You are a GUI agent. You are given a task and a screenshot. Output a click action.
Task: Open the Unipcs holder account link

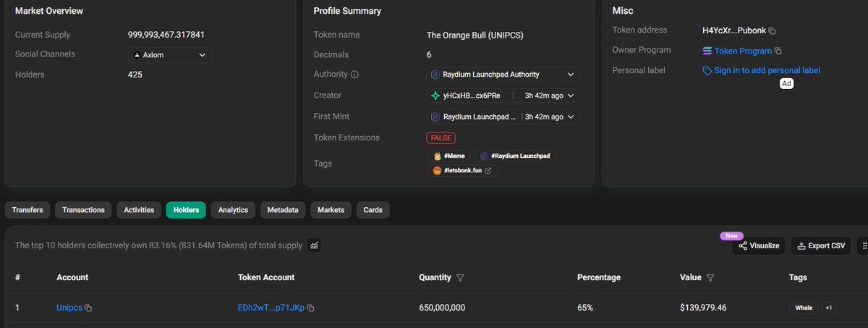point(69,308)
